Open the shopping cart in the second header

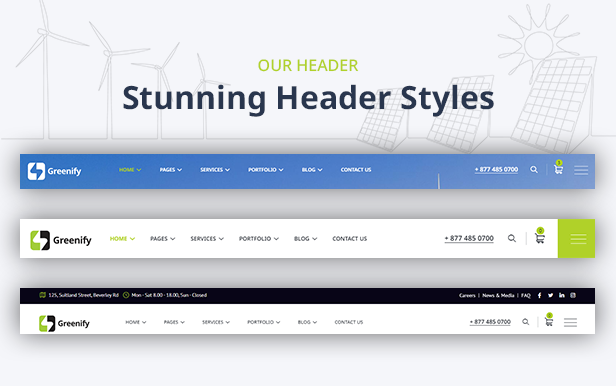[x=540, y=237]
